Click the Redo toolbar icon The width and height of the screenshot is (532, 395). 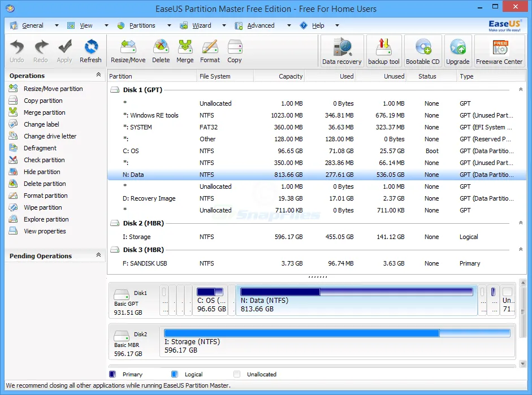(x=40, y=51)
